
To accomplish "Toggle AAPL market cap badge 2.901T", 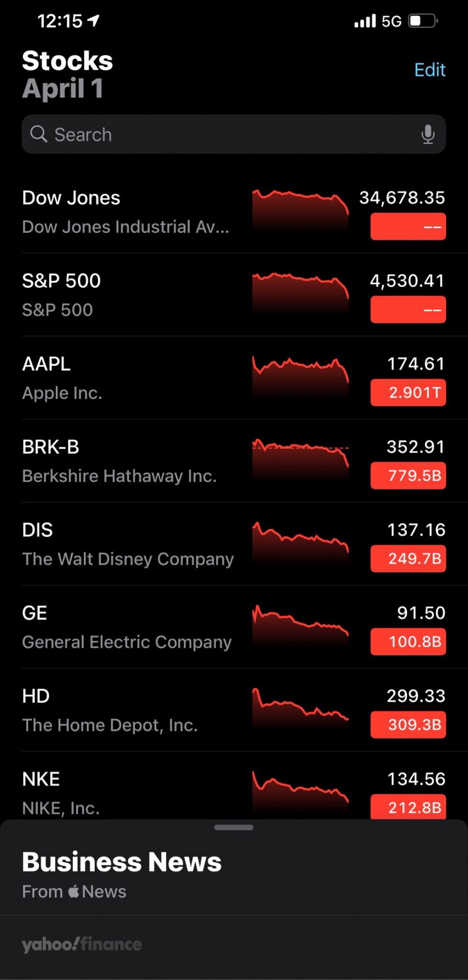I will [x=408, y=393].
